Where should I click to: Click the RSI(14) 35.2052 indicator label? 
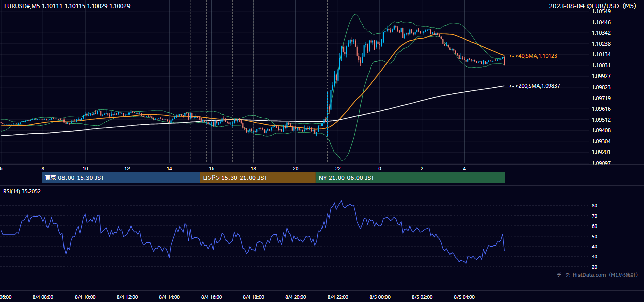pos(22,191)
